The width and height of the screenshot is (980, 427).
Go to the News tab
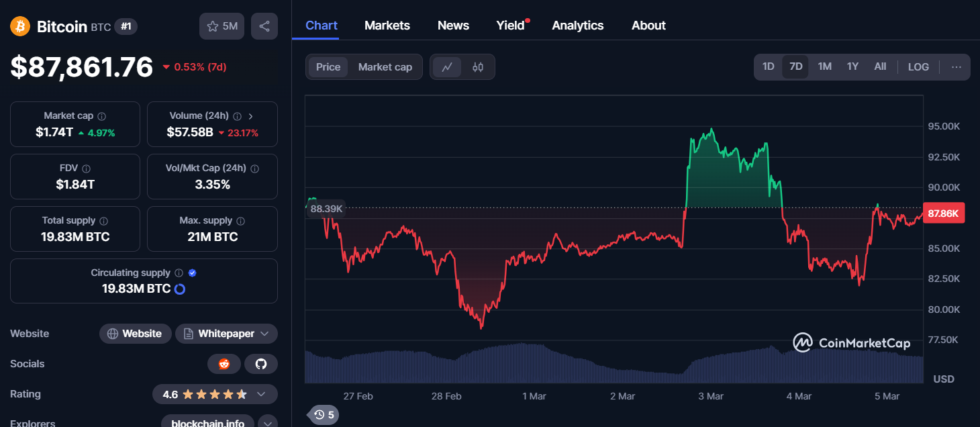point(453,26)
